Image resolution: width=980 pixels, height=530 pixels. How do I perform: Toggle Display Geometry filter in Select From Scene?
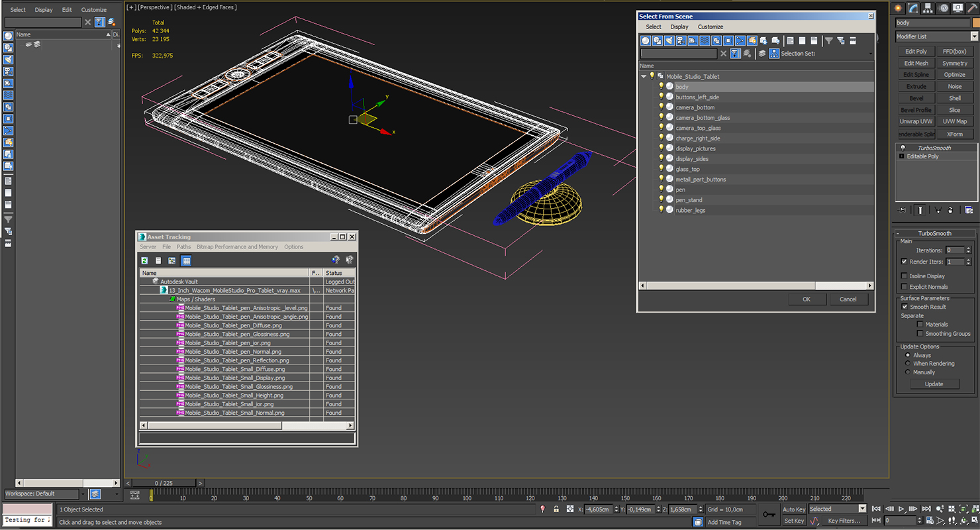point(646,40)
